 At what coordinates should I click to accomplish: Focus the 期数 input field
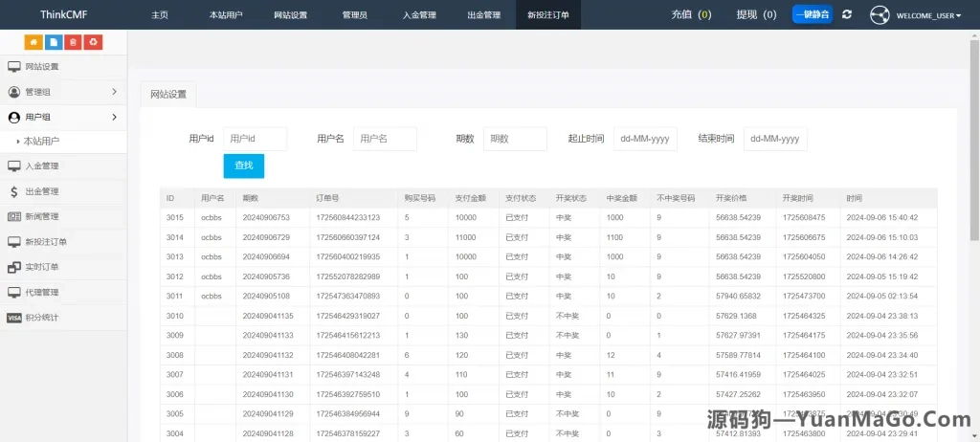coord(515,139)
